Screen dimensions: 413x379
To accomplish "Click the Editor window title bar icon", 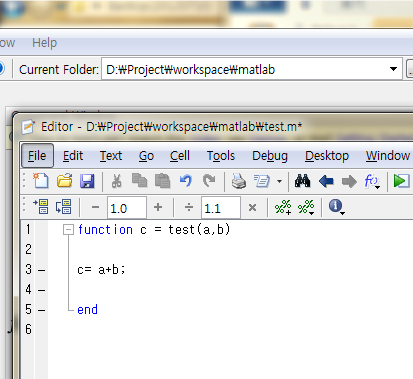I will point(28,127).
